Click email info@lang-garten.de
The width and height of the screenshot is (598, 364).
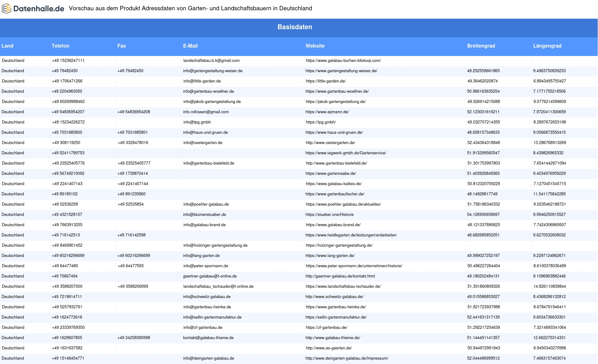click(x=202, y=256)
